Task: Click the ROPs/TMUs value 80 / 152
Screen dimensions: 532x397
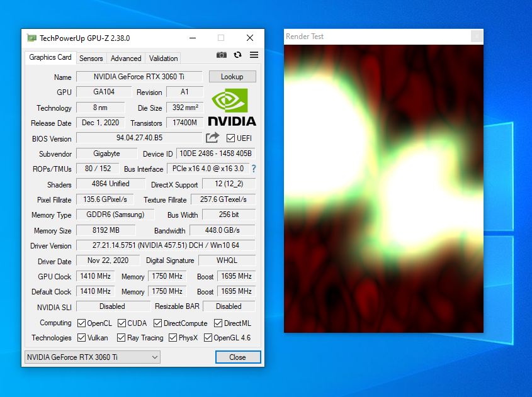Action: pyautogui.click(x=98, y=169)
